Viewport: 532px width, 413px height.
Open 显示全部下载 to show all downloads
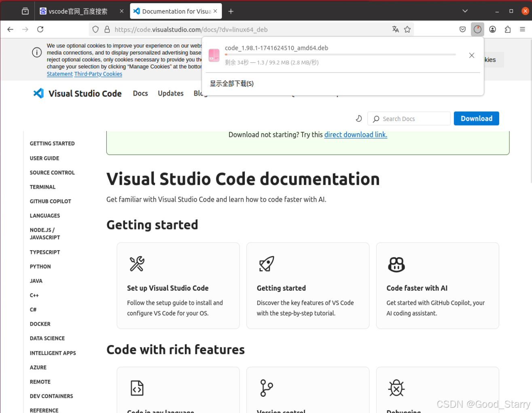click(x=232, y=84)
